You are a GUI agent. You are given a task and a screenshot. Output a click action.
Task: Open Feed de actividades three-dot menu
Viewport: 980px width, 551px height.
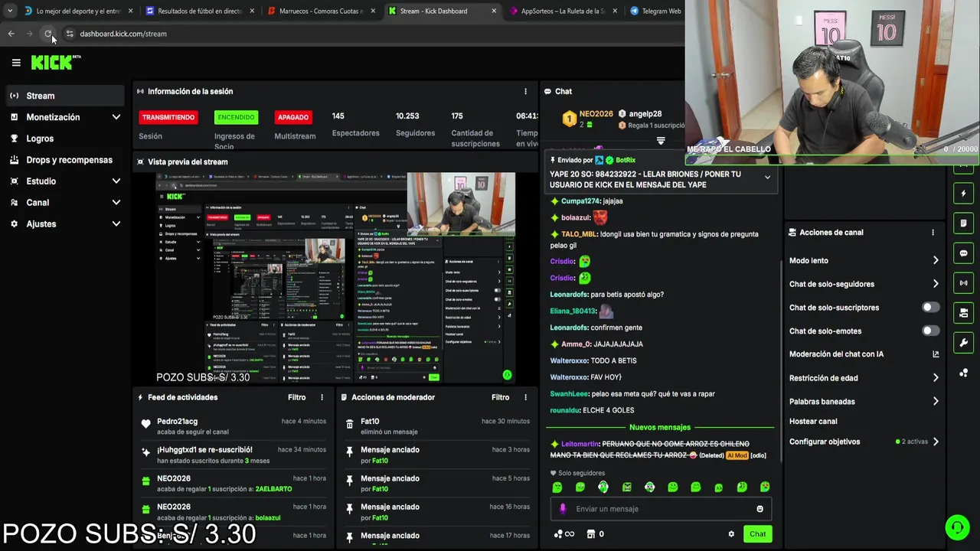click(x=322, y=397)
